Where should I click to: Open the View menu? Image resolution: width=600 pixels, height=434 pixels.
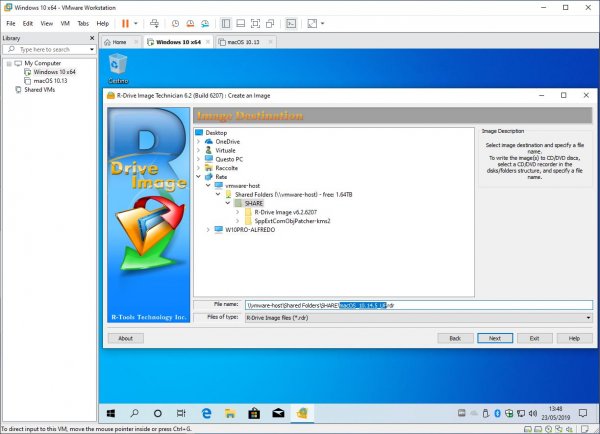click(x=47, y=23)
